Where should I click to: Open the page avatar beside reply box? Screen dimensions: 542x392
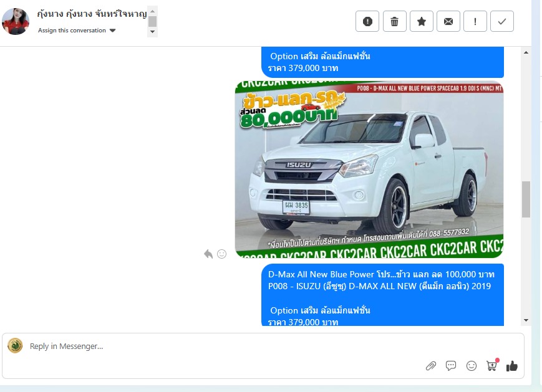coord(15,346)
